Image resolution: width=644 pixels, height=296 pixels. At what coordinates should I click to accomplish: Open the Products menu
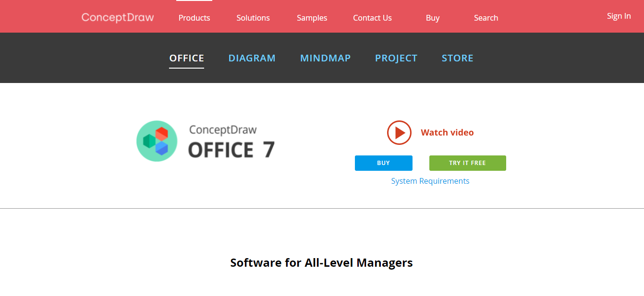[x=194, y=18]
